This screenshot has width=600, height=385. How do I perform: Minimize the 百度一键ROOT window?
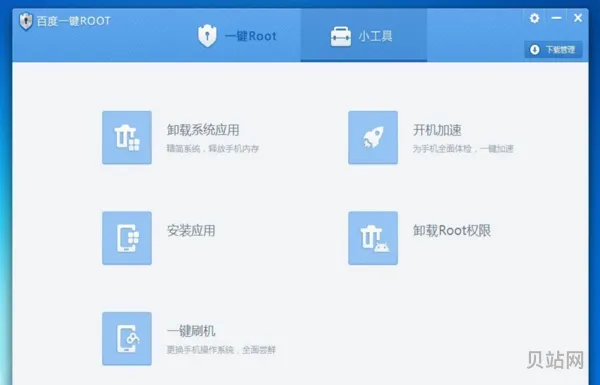tap(556, 18)
